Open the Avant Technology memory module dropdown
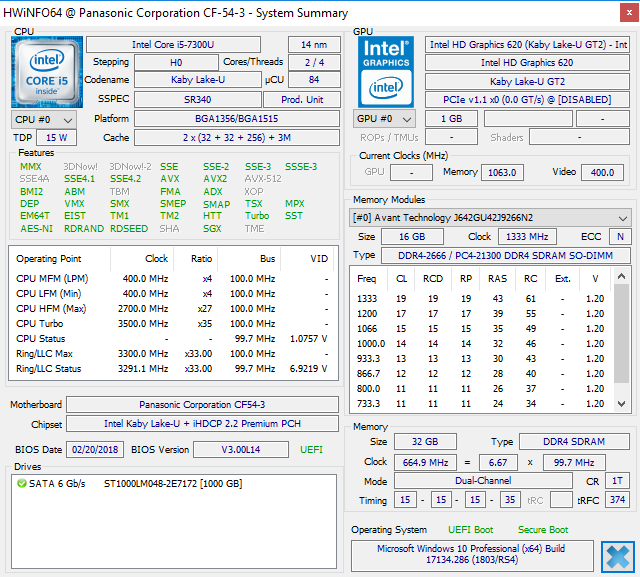The image size is (640, 577). point(490,218)
